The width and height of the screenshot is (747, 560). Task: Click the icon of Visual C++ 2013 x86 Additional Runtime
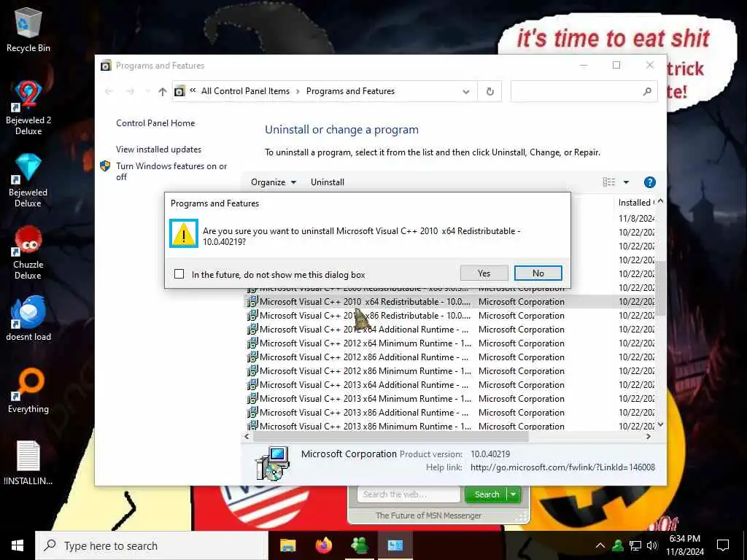click(x=252, y=413)
